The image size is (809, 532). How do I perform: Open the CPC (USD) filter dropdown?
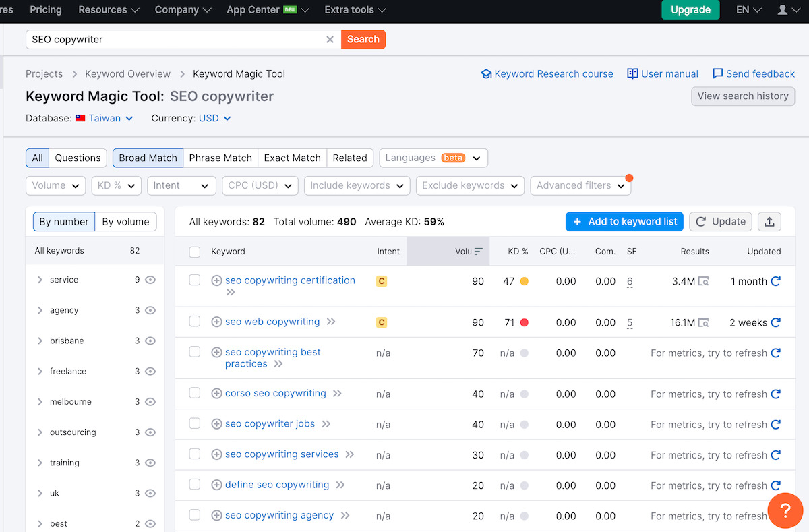click(260, 185)
